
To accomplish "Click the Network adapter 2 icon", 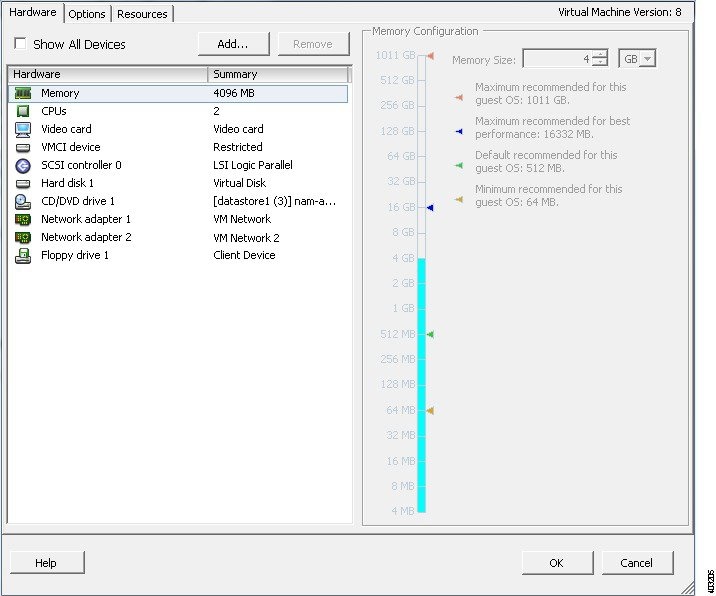I will (x=23, y=237).
